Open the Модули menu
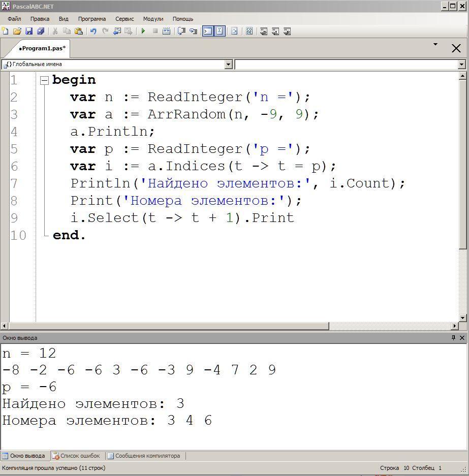469x476 pixels. [x=153, y=19]
